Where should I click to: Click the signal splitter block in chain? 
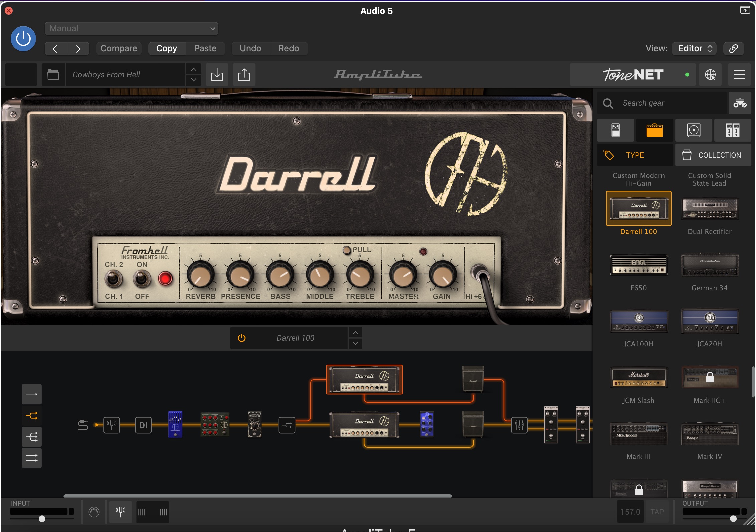287,425
